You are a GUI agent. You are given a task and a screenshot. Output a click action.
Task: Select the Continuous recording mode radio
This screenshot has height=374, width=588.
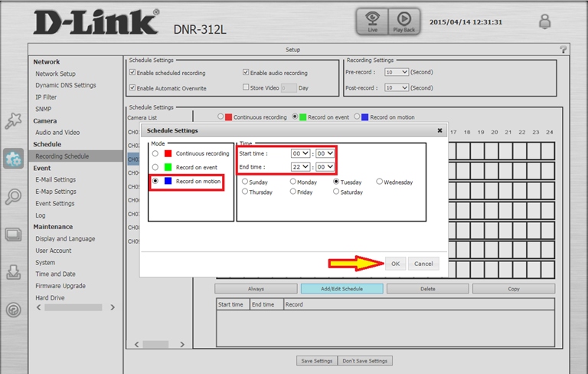[156, 153]
